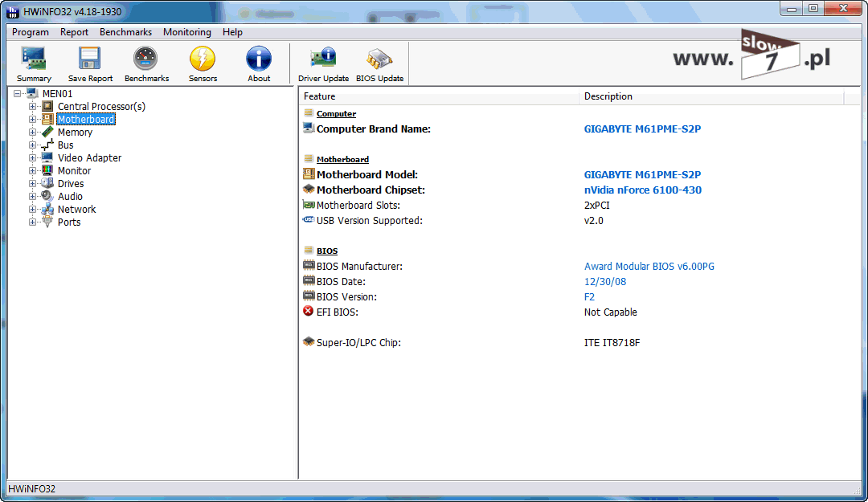The height and width of the screenshot is (502, 868).
Task: Click the Video Adapter icon in tree
Action: [47, 157]
